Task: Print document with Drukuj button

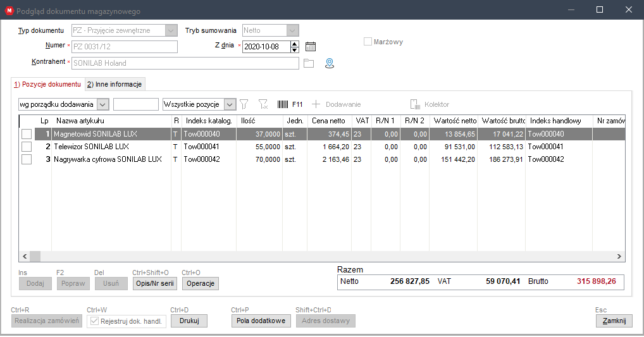Action: point(189,321)
